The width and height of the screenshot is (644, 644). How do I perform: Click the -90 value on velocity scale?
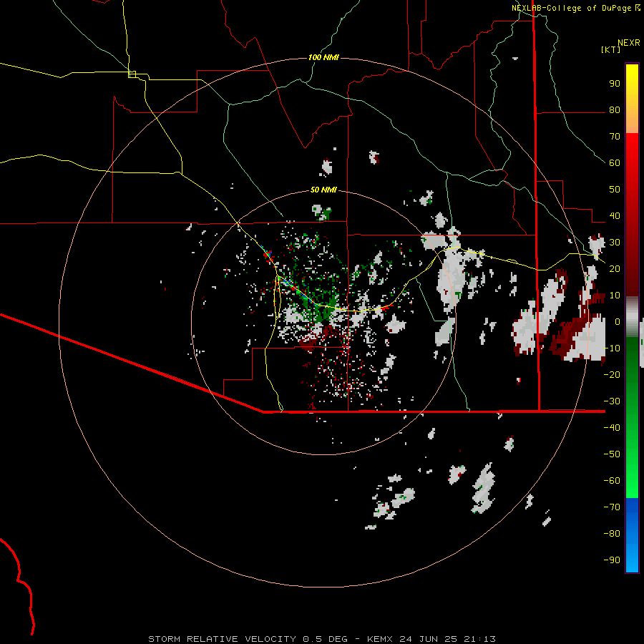pos(612,560)
